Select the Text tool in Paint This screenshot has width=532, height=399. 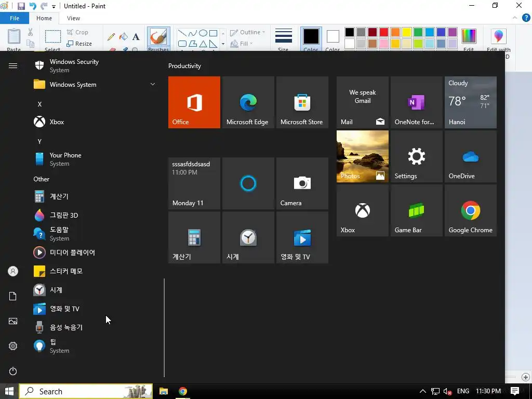tap(136, 37)
